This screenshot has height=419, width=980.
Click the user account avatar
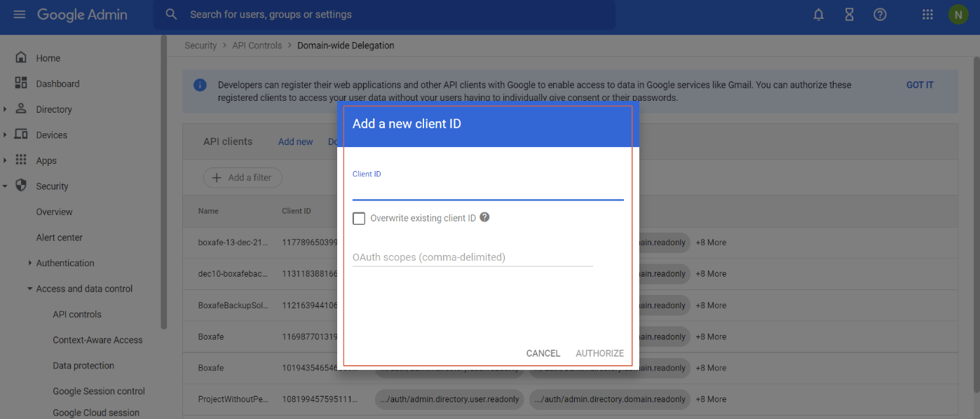[x=958, y=15]
